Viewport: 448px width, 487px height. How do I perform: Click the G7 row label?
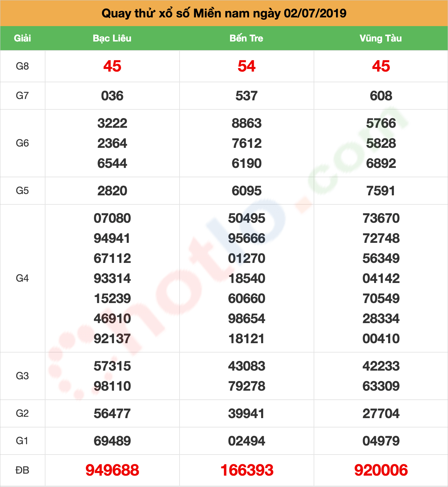[22, 96]
